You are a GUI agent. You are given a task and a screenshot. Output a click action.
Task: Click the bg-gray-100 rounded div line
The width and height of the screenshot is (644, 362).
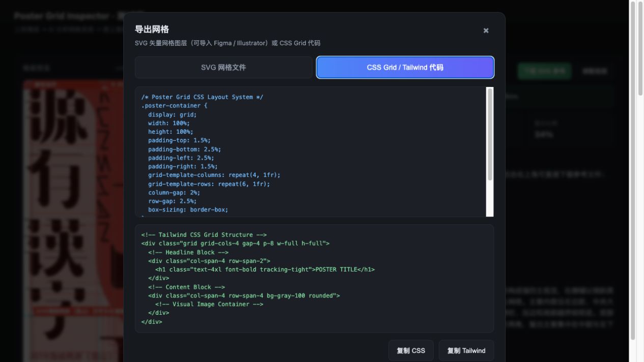(x=244, y=295)
